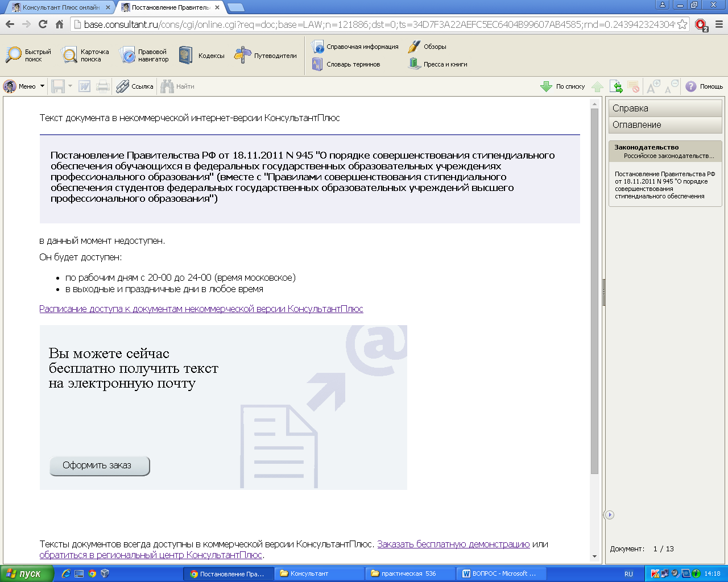Open Chrome menu button
Image resolution: width=728 pixels, height=582 pixels.
718,24
